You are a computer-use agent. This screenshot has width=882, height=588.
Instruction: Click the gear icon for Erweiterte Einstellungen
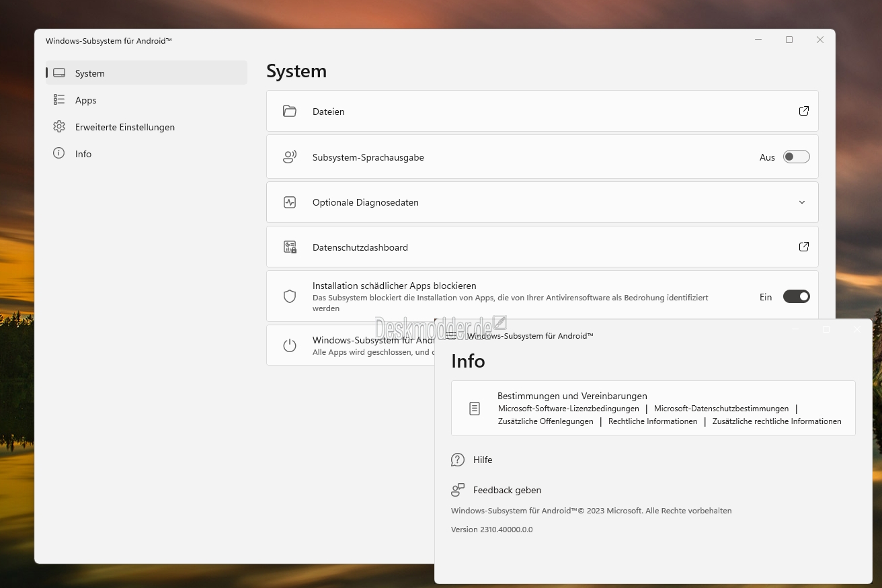click(x=59, y=126)
